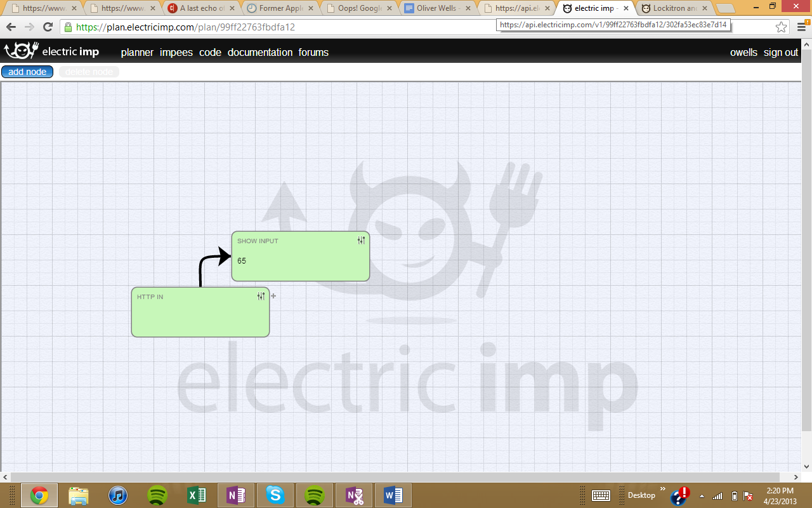The image size is (812, 508).
Task: Select the HTTP IN node title
Action: pyautogui.click(x=150, y=297)
